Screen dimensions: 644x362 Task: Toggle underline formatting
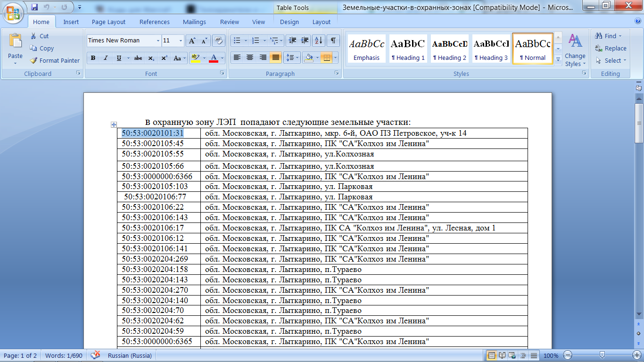pos(118,58)
